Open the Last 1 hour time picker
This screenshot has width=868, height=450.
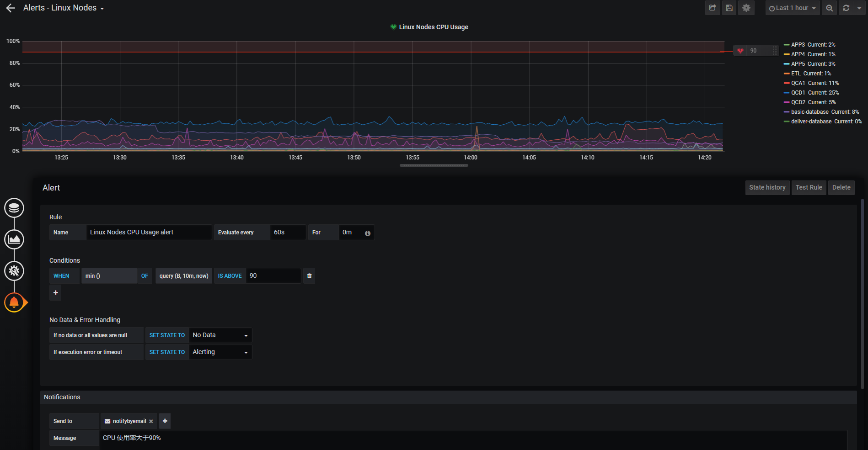tap(793, 8)
